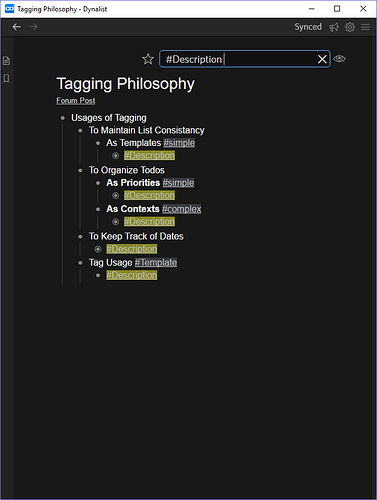Viewport: 377px width, 500px height.
Task: Filter by the #complex tag
Action: [x=182, y=209]
